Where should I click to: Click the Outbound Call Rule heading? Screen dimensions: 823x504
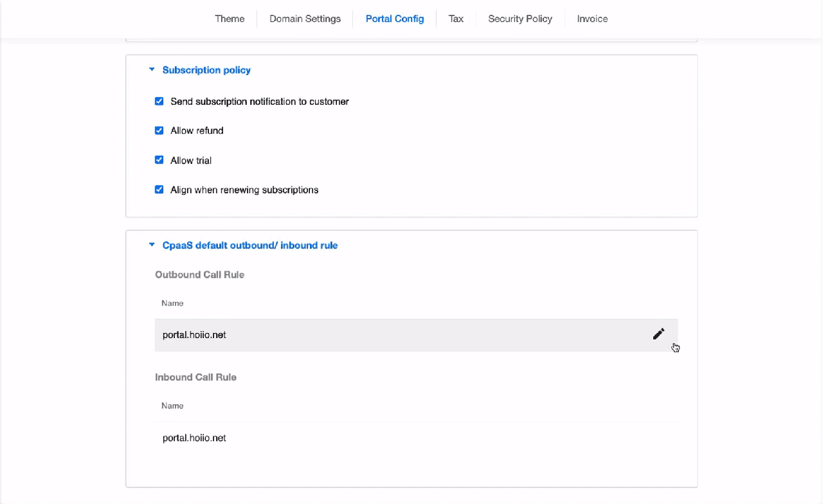[x=199, y=274]
